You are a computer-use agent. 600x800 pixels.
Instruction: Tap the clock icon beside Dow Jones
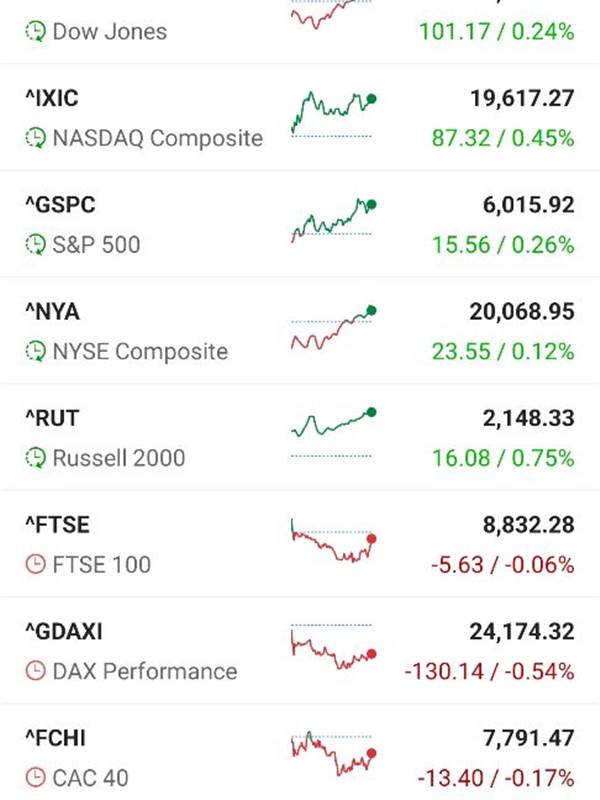coord(36,32)
